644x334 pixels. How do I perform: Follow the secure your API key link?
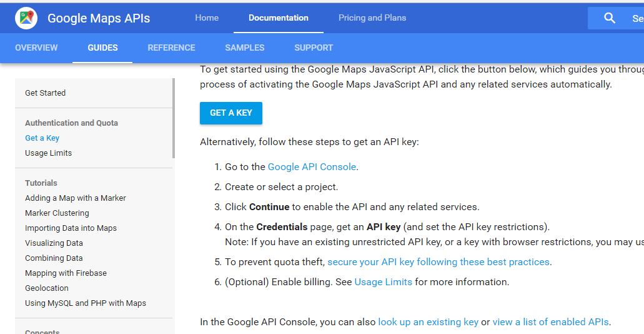[x=438, y=262]
